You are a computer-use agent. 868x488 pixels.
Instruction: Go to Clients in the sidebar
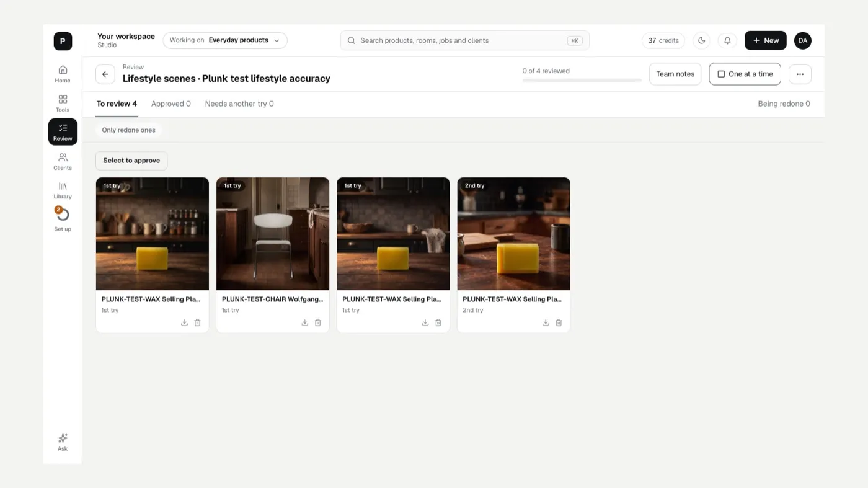(63, 161)
